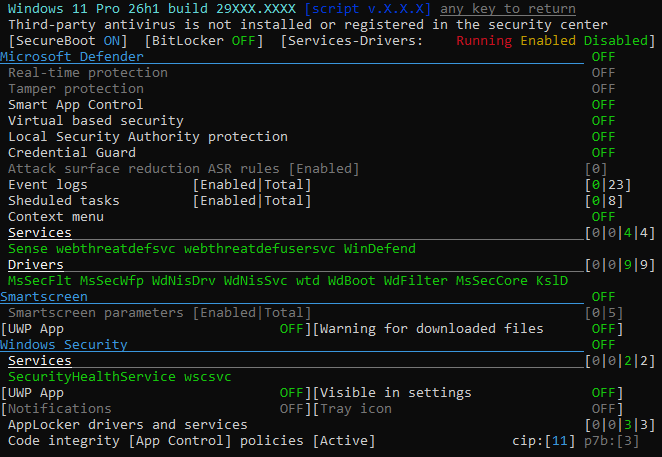Viewport: 662px width, 457px height.
Task: Click the 'WdNisSvc' driver name
Action: [255, 281]
